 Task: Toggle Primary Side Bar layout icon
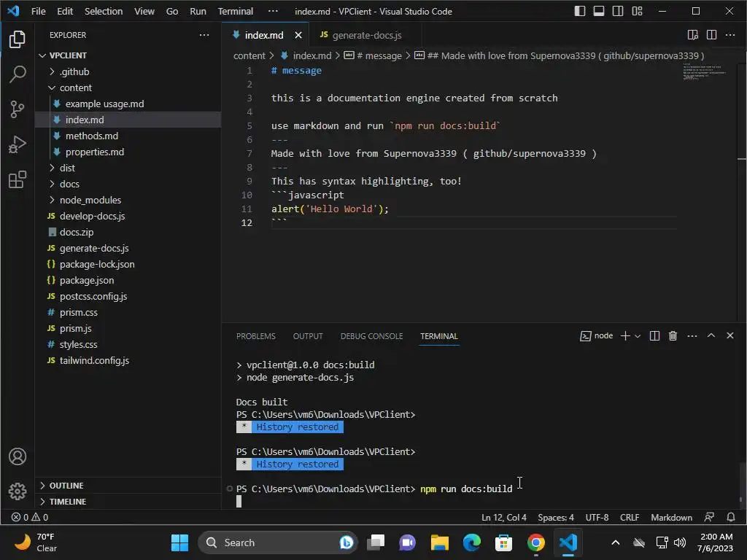click(x=579, y=11)
